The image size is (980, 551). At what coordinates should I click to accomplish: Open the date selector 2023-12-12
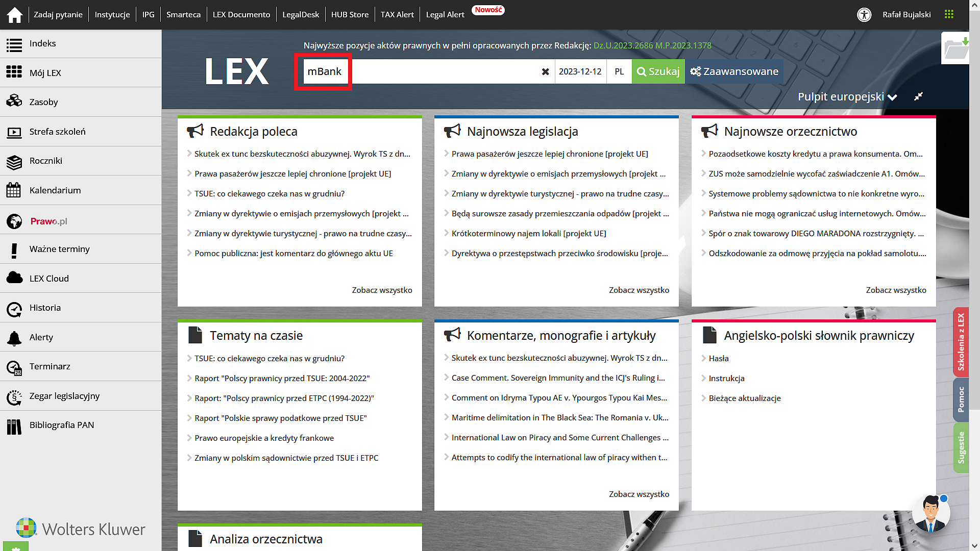[580, 71]
